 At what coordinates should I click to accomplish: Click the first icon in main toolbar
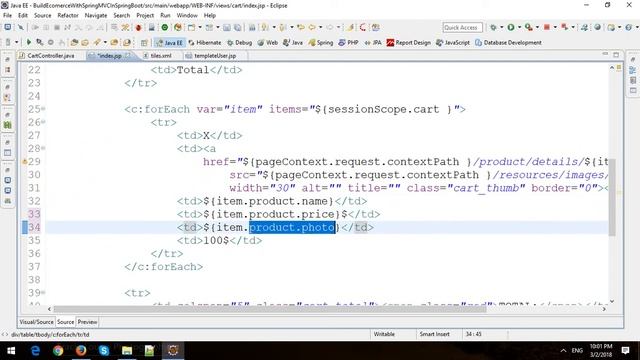8,27
